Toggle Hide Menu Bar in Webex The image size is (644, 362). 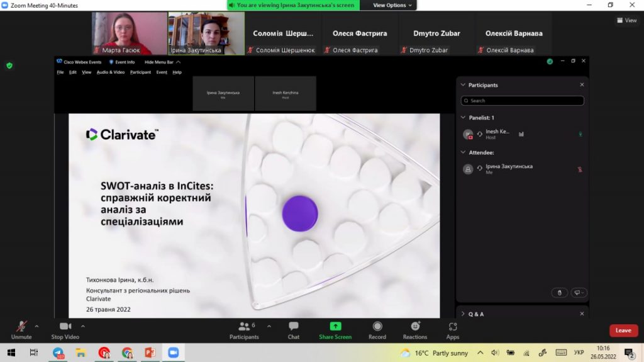point(162,62)
